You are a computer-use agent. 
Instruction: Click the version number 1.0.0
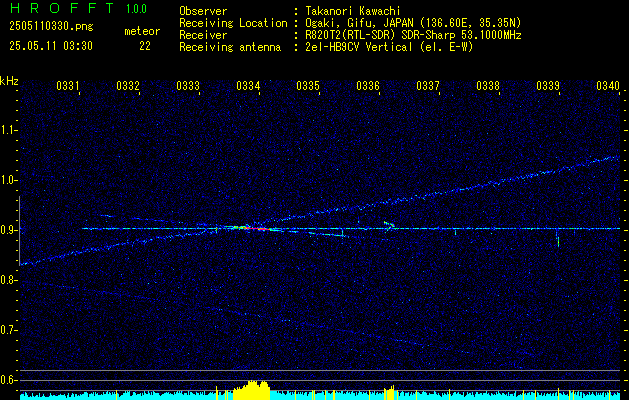point(136,8)
